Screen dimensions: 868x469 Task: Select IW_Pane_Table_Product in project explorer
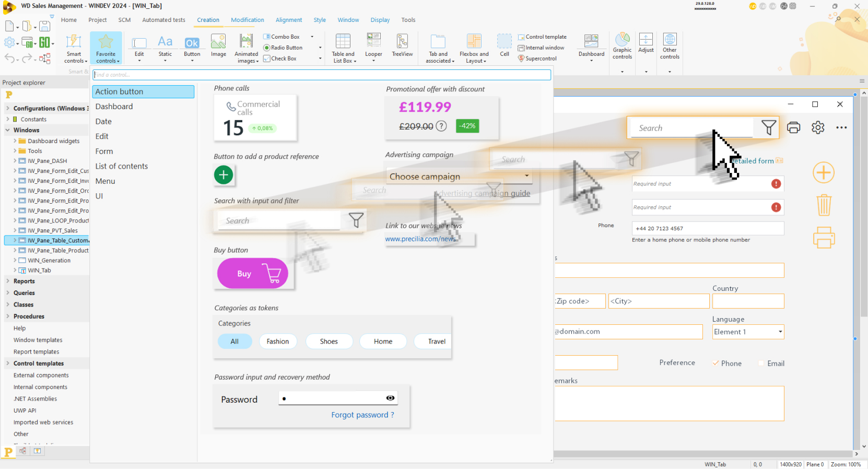click(58, 251)
